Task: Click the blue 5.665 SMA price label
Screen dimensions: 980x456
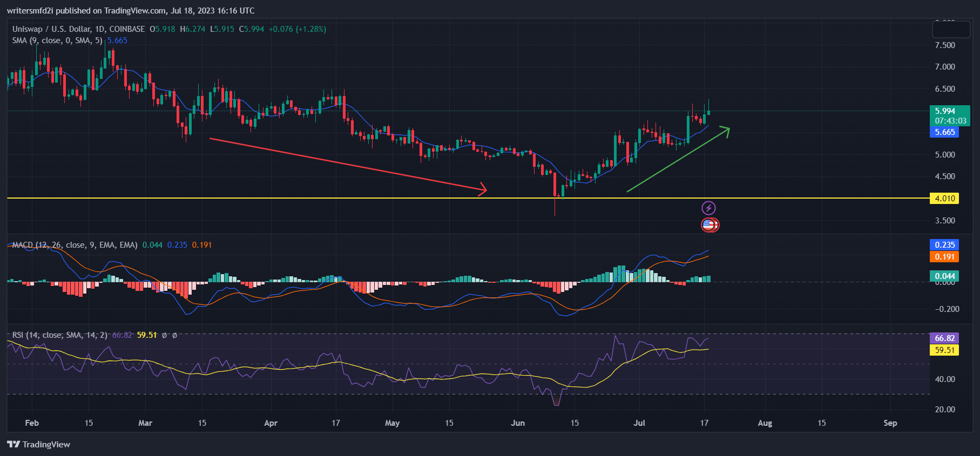Action: 944,132
